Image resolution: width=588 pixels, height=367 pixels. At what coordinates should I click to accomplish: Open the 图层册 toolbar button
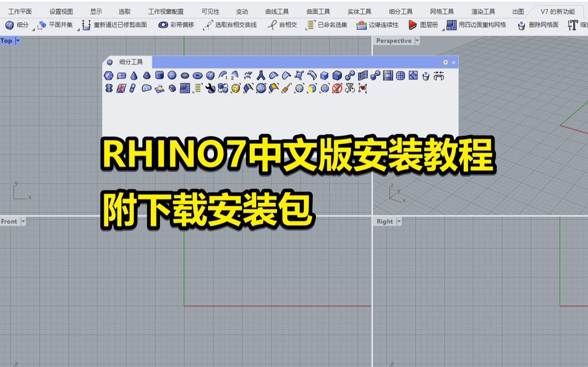(x=423, y=25)
